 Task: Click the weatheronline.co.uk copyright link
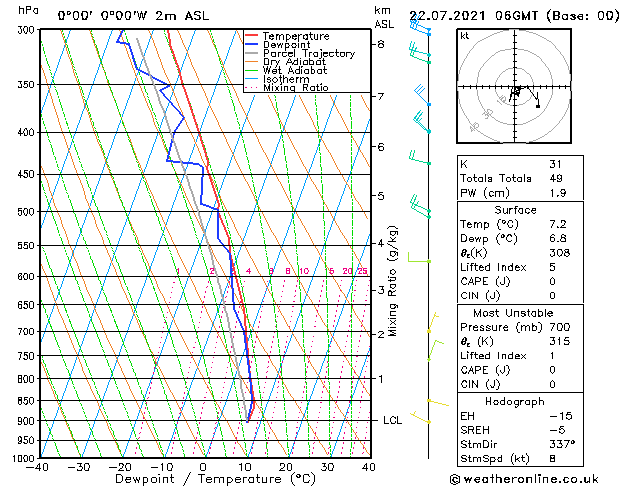524,479
